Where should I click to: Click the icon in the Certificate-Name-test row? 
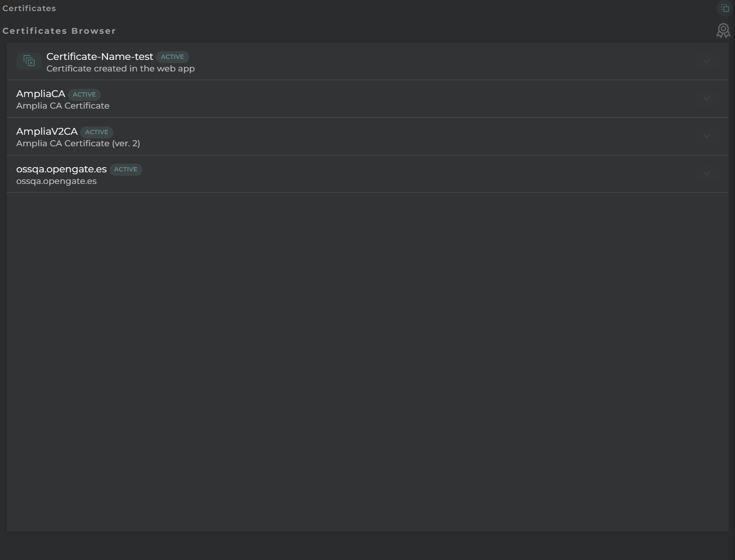[29, 61]
